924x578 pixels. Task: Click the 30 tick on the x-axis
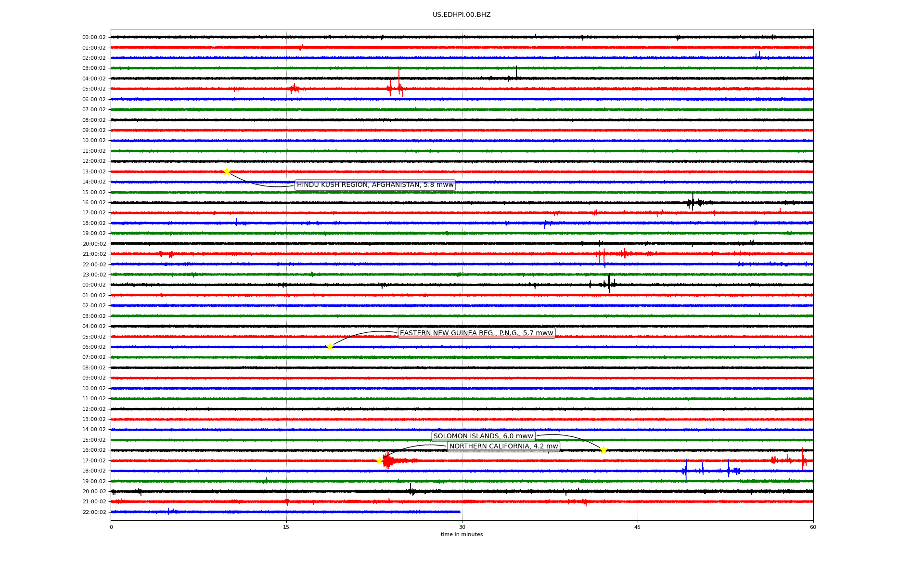(x=462, y=527)
